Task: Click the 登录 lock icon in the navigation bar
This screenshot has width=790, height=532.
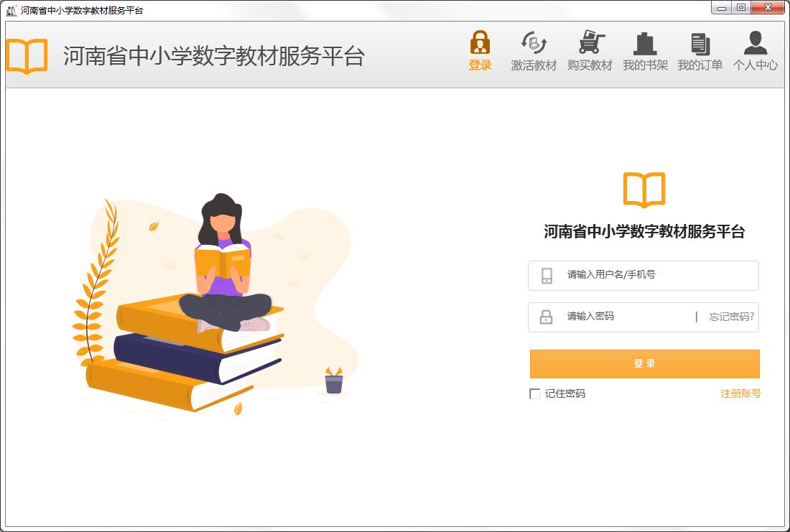Action: click(479, 43)
